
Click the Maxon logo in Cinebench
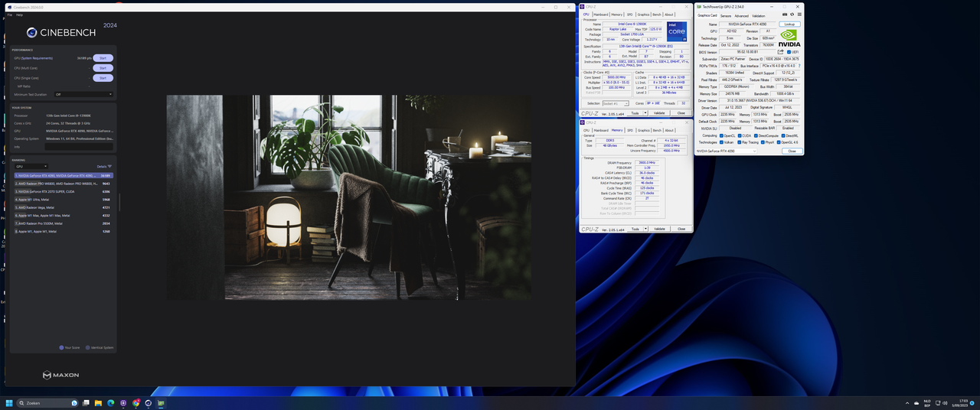click(60, 375)
